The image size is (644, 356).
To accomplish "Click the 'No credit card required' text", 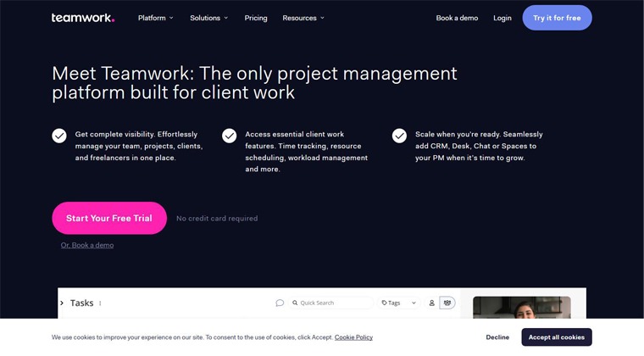I will click(x=217, y=219).
